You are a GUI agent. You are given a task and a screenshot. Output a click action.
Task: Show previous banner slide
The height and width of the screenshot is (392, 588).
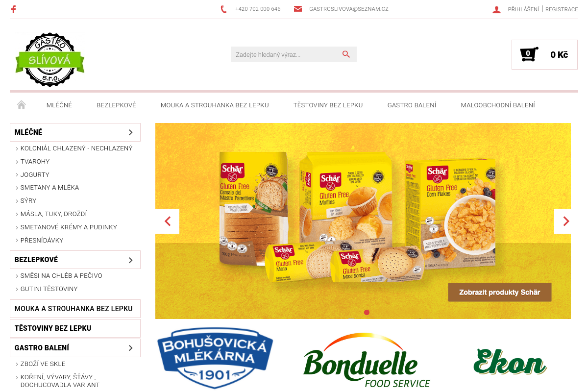[168, 221]
